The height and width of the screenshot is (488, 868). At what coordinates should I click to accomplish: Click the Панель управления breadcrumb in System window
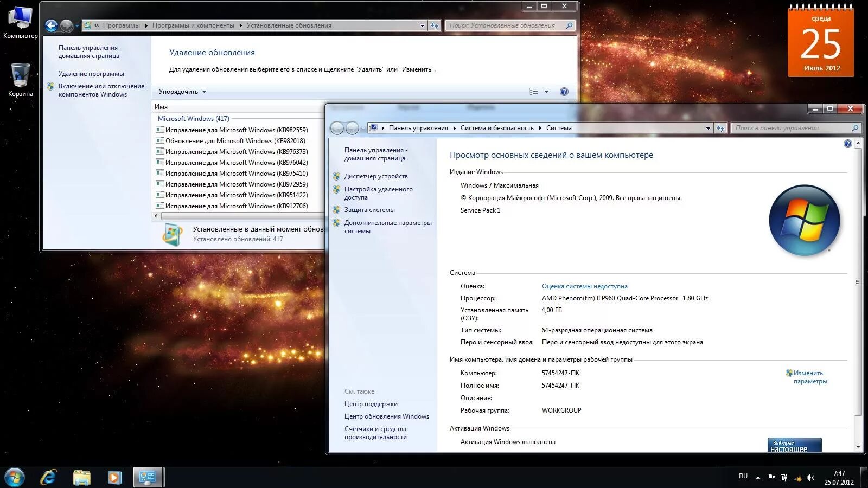(418, 128)
